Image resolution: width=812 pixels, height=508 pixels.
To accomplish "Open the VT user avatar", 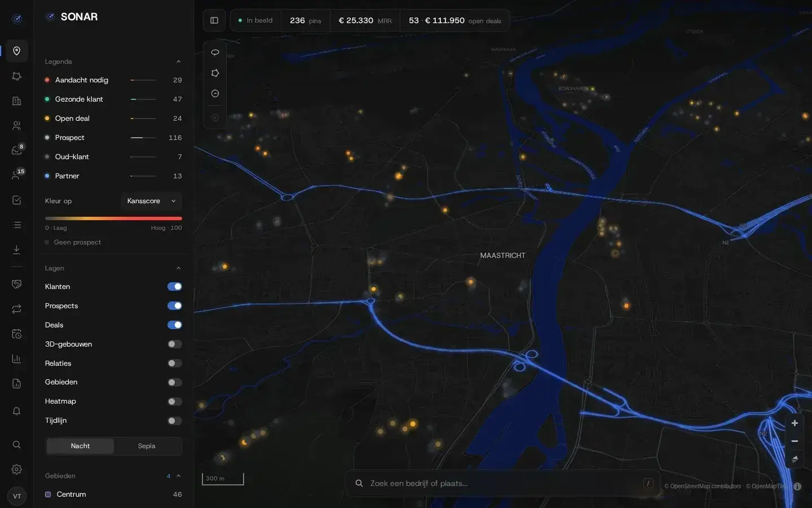I will pyautogui.click(x=17, y=496).
